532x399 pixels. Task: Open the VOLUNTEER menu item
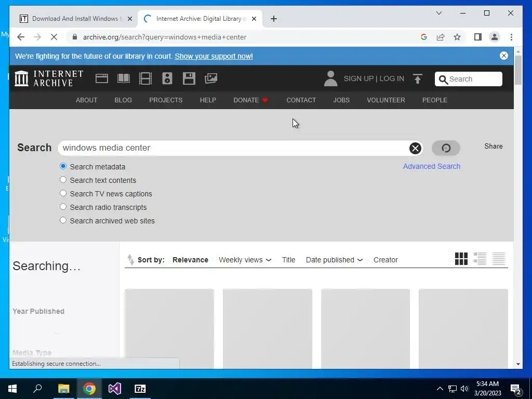click(386, 100)
